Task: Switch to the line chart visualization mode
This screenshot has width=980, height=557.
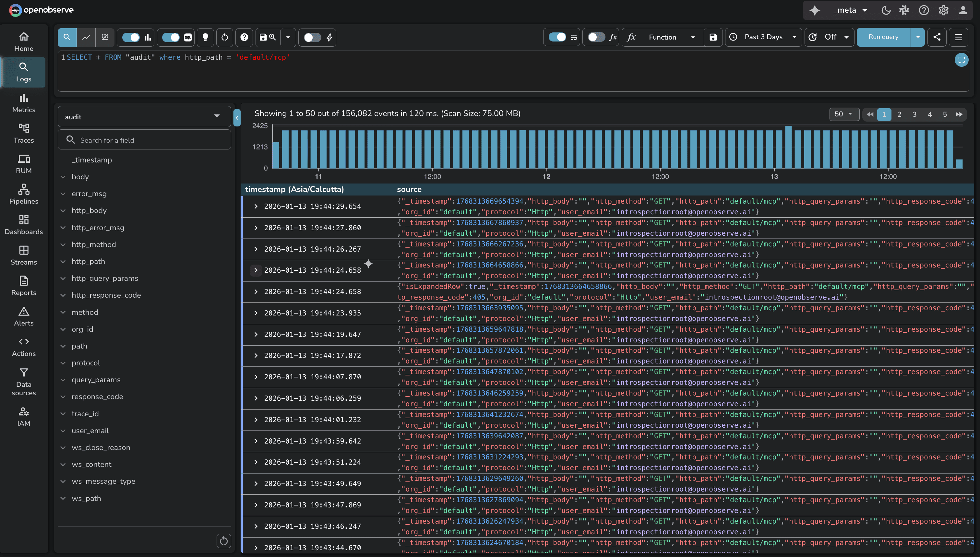Action: 86,37
